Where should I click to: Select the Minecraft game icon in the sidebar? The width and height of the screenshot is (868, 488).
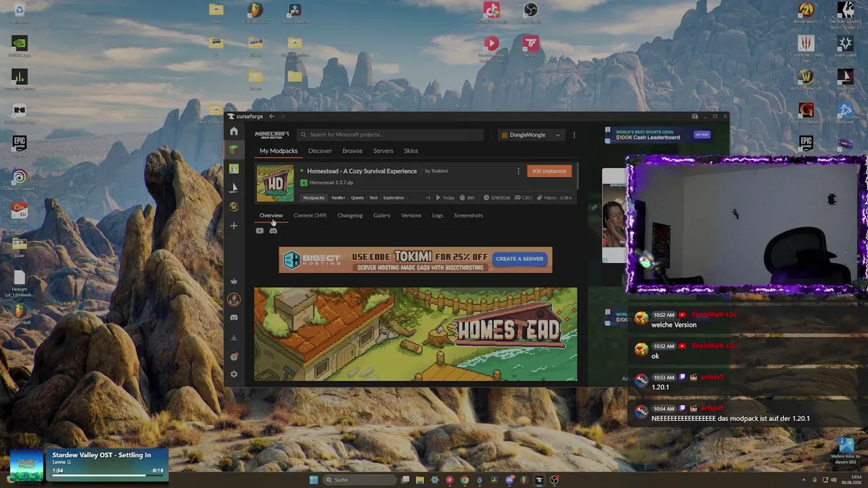point(234,150)
